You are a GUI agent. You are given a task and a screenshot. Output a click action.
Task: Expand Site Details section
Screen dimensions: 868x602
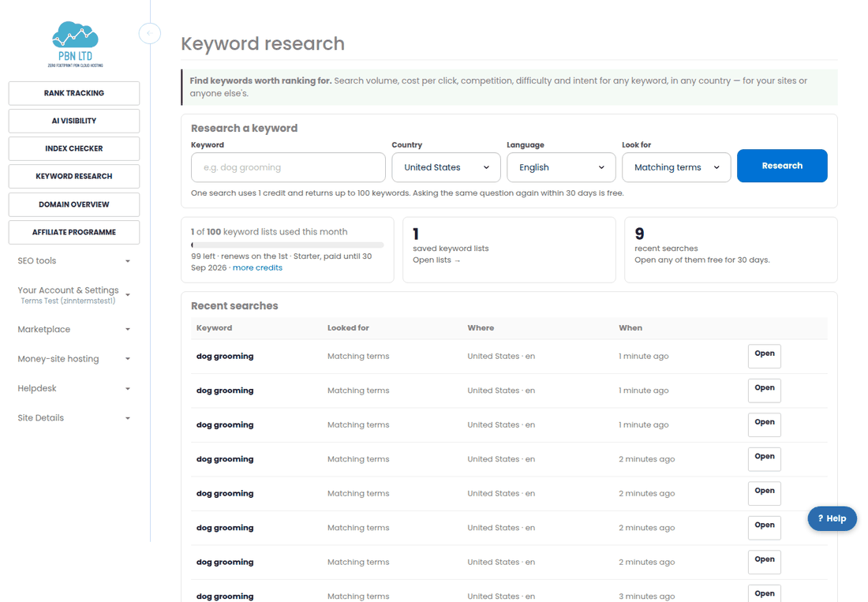pyautogui.click(x=74, y=417)
